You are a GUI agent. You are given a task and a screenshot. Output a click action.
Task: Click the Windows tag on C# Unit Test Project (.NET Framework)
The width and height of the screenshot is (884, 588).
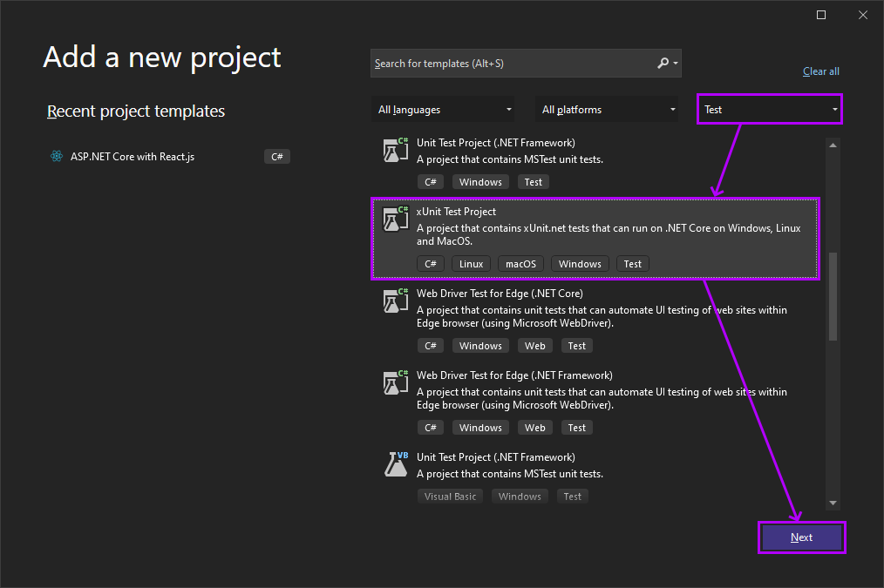[x=480, y=182]
